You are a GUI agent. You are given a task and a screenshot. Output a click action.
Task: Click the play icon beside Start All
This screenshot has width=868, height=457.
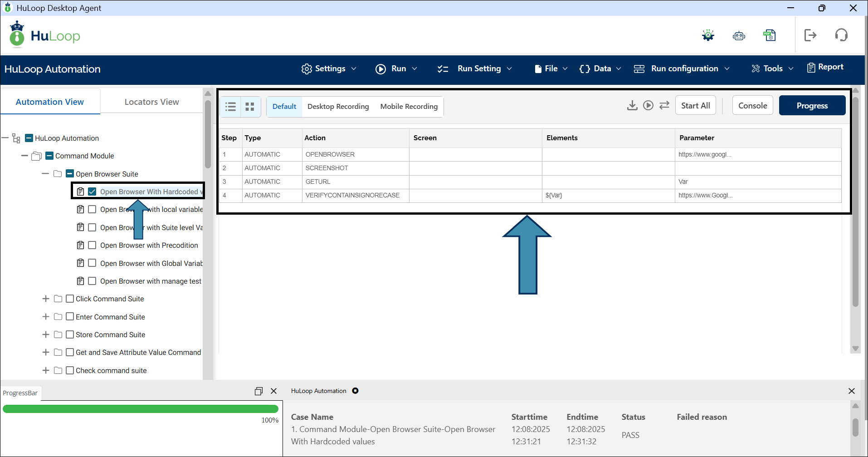point(648,106)
